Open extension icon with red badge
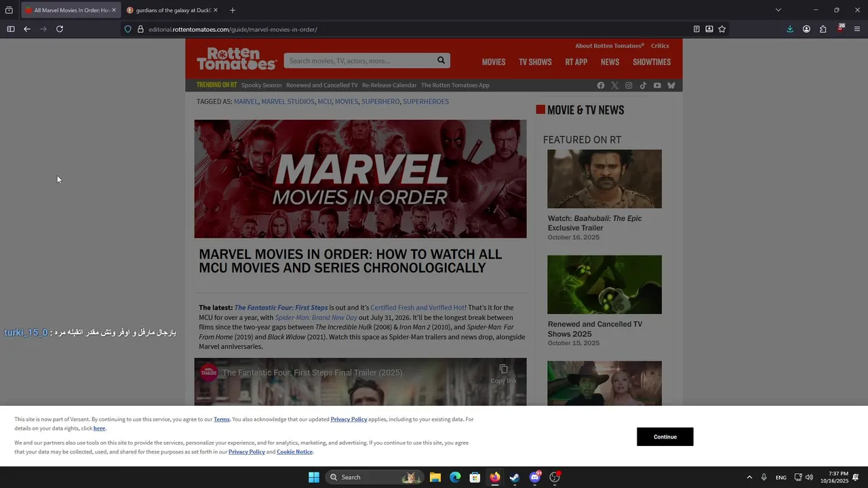 coord(840,28)
